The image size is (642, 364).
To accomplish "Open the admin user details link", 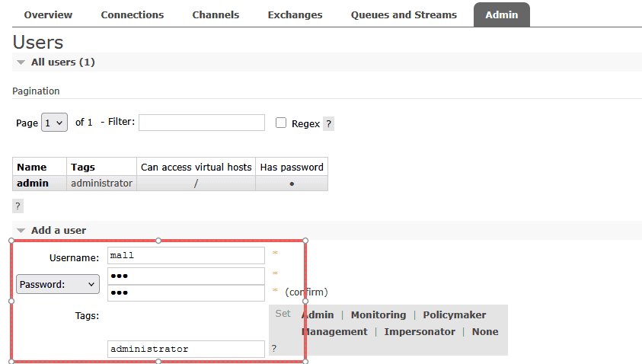I will click(x=33, y=183).
